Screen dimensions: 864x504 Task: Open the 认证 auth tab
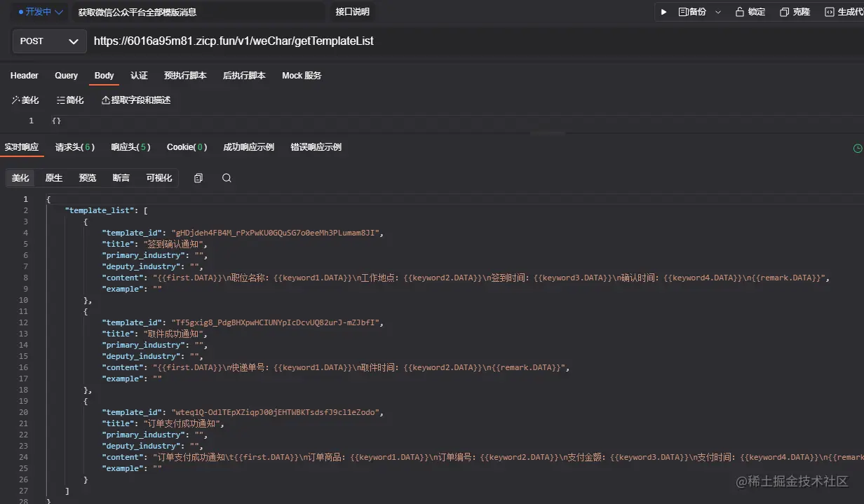coord(139,76)
